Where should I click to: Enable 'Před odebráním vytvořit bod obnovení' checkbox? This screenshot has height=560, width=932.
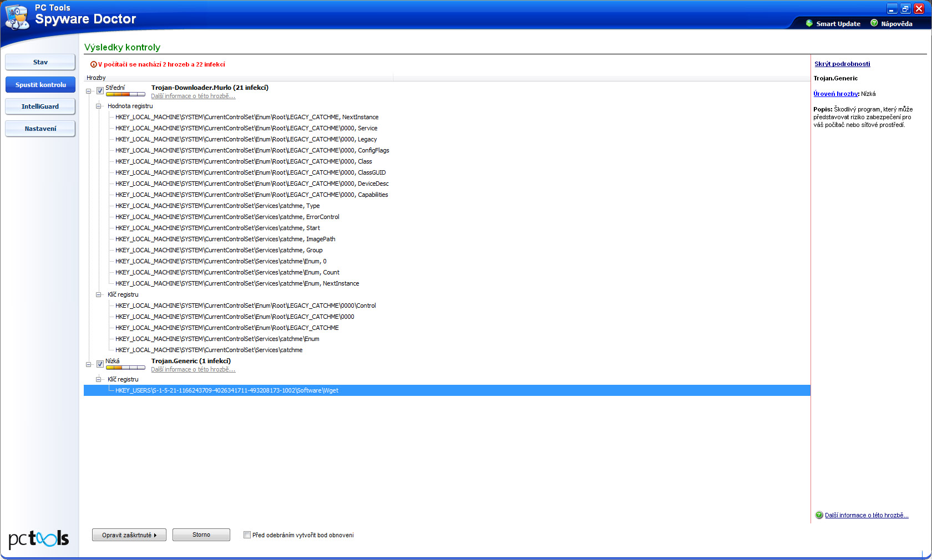pyautogui.click(x=247, y=535)
